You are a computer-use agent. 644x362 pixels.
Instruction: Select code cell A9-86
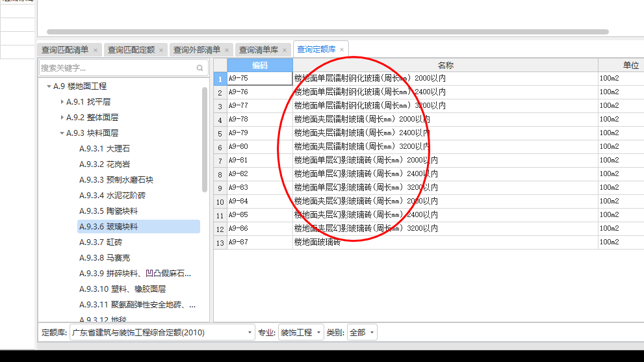click(x=260, y=229)
